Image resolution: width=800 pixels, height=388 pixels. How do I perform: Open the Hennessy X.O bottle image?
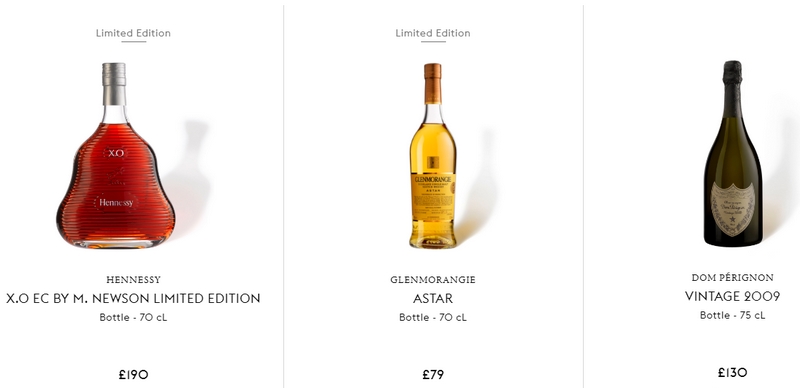coord(115,155)
